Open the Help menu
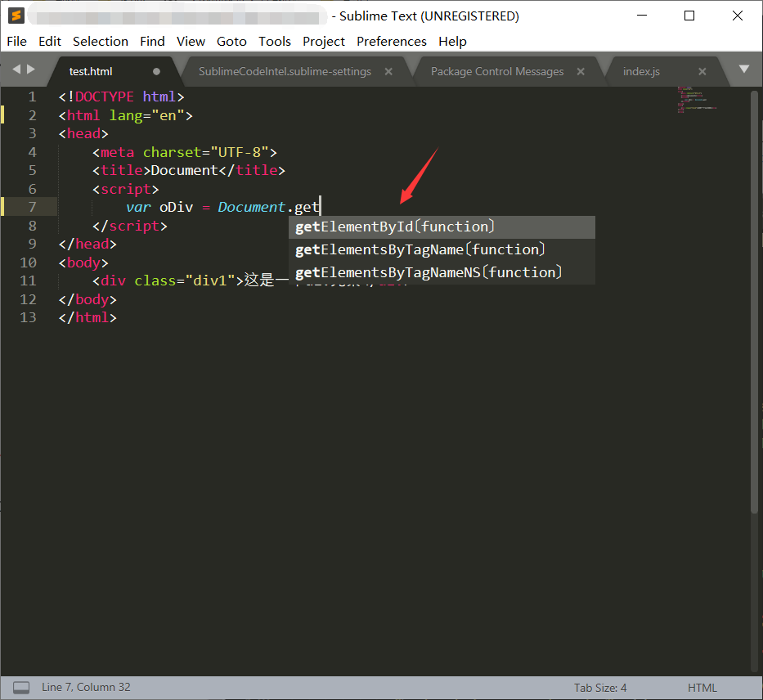 [x=452, y=42]
